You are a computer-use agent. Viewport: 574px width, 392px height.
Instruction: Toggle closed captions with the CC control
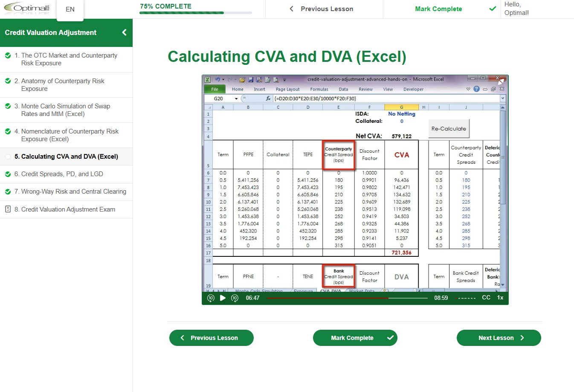tap(486, 298)
